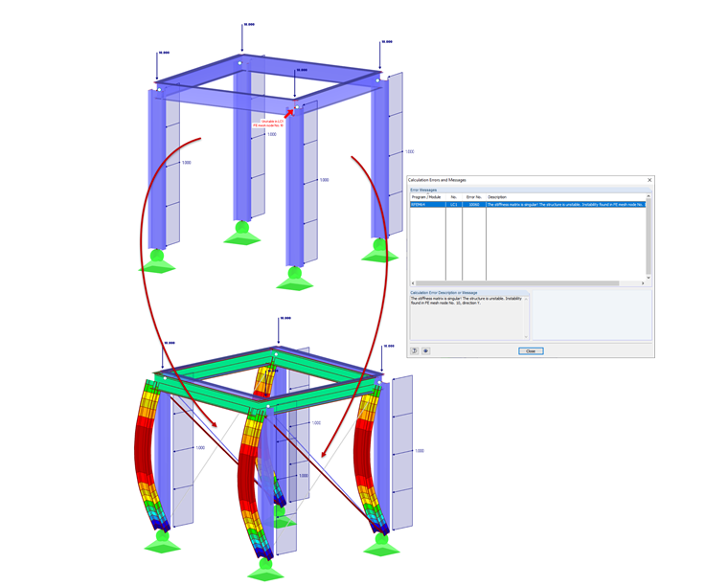
Task: Click the error number 10060 cell
Action: pyautogui.click(x=474, y=204)
